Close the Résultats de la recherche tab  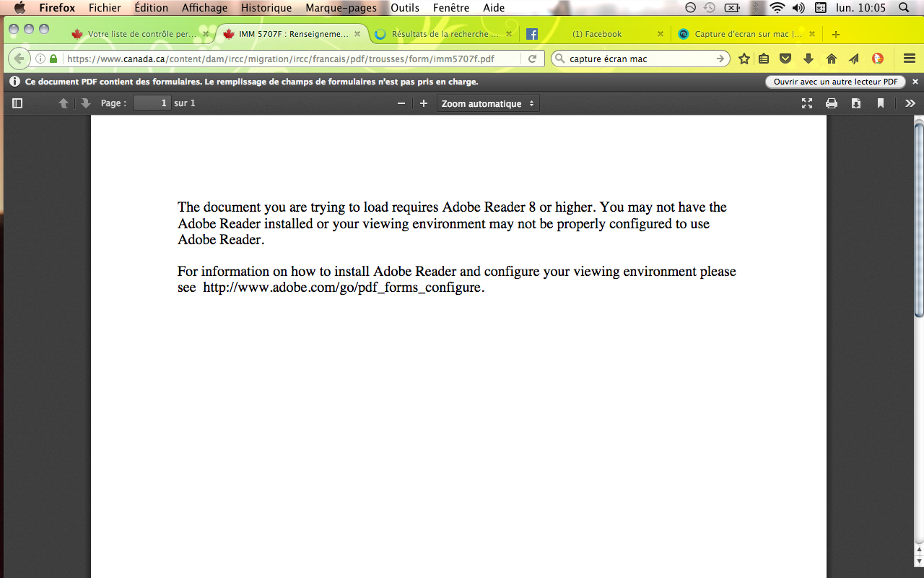(509, 34)
